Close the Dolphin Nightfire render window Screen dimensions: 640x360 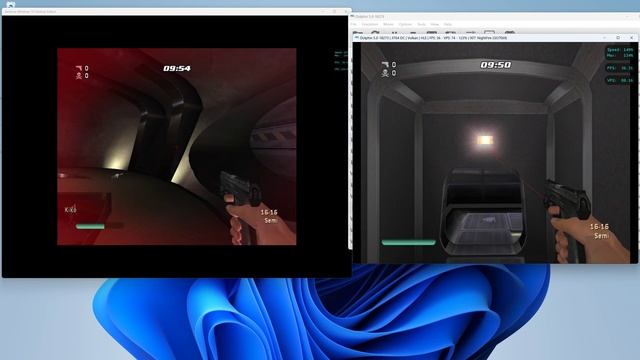coord(631,38)
